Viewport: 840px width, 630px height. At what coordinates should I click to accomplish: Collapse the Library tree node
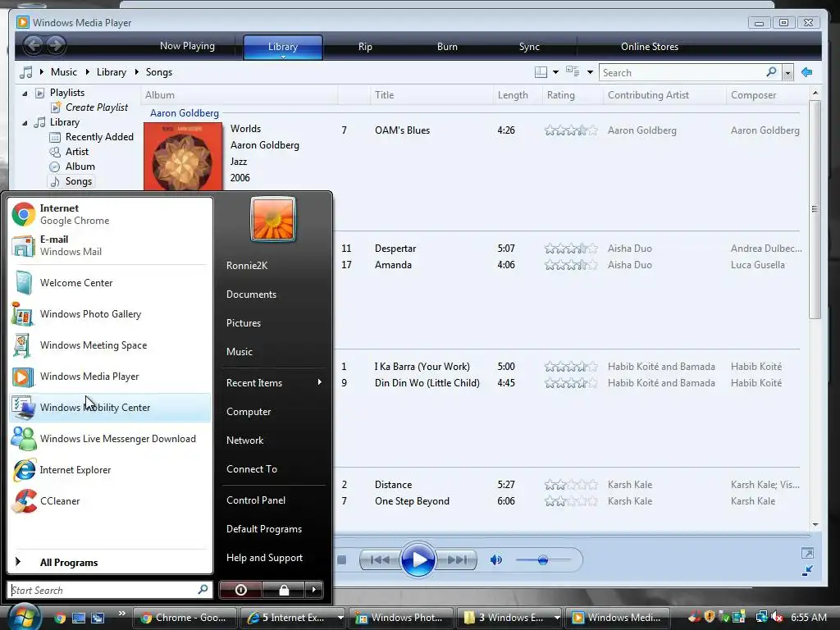coord(25,123)
